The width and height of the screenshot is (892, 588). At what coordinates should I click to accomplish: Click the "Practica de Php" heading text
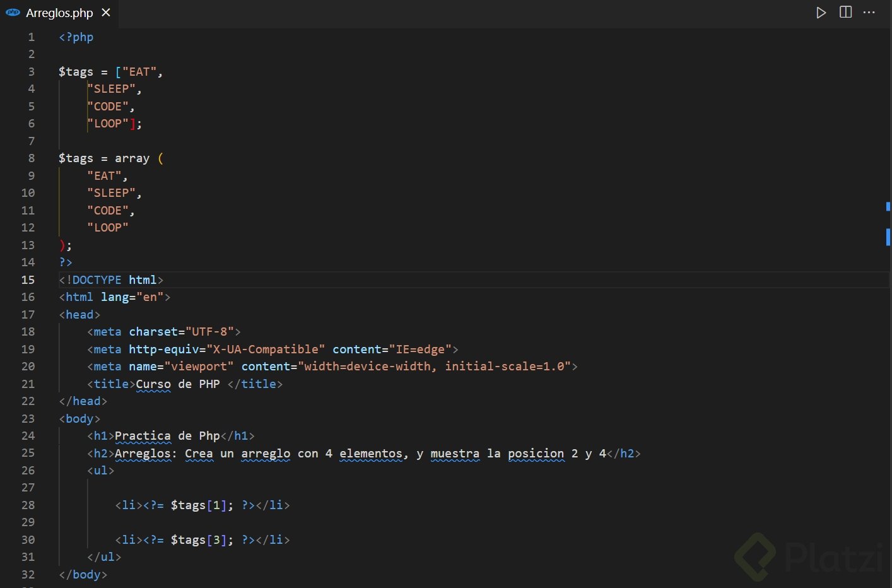tap(167, 436)
